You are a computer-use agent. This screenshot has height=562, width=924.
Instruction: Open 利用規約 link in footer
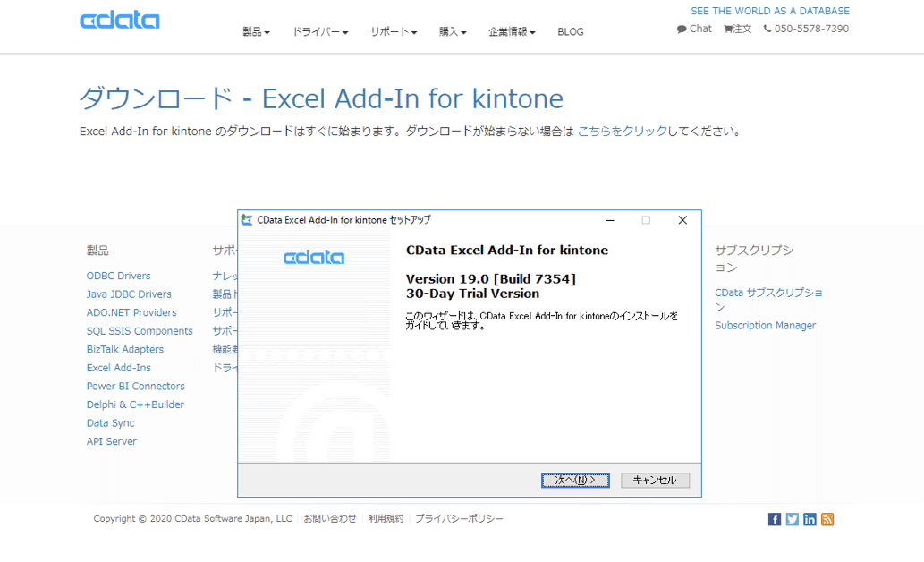pos(386,518)
